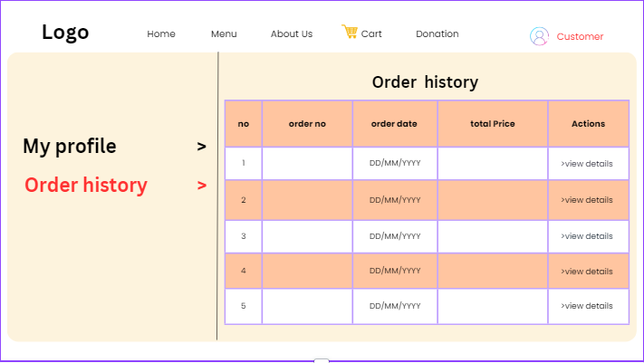This screenshot has height=363, width=644.
Task: Select the DD/MM/YYYY date in row 5
Action: click(395, 306)
